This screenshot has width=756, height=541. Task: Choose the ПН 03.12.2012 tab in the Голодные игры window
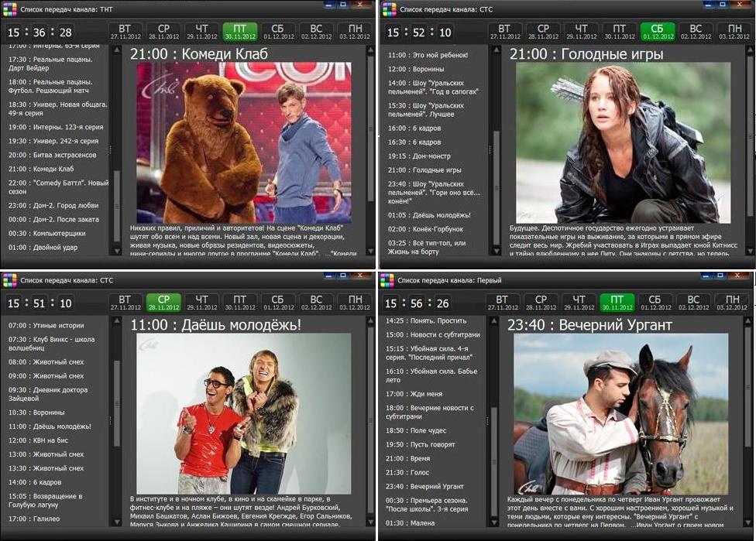(732, 32)
